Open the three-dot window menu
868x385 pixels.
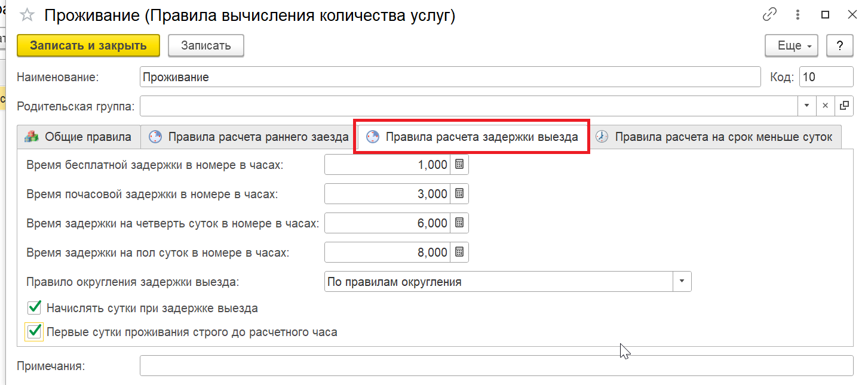(798, 15)
